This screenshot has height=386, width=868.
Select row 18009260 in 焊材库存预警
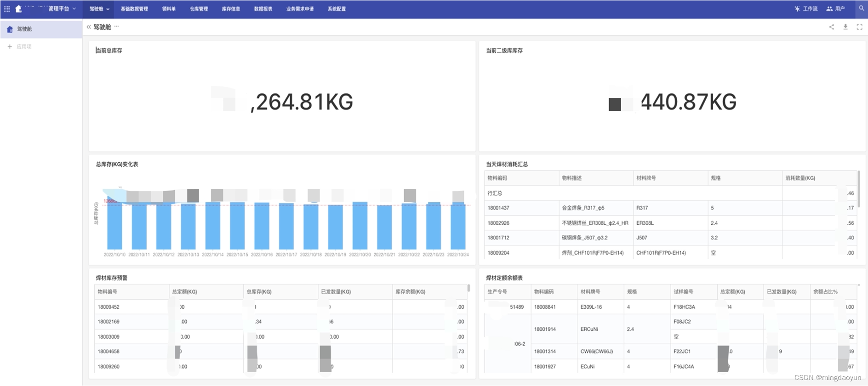pos(280,367)
